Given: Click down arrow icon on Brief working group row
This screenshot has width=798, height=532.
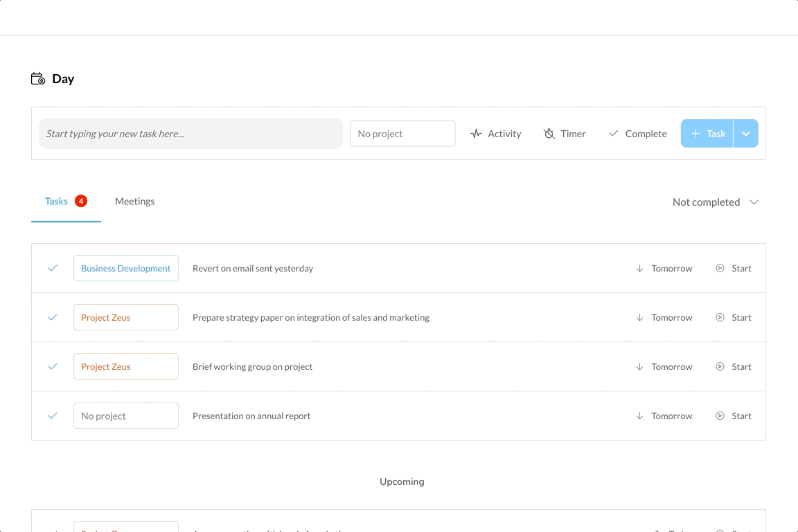Looking at the screenshot, I should (x=640, y=366).
